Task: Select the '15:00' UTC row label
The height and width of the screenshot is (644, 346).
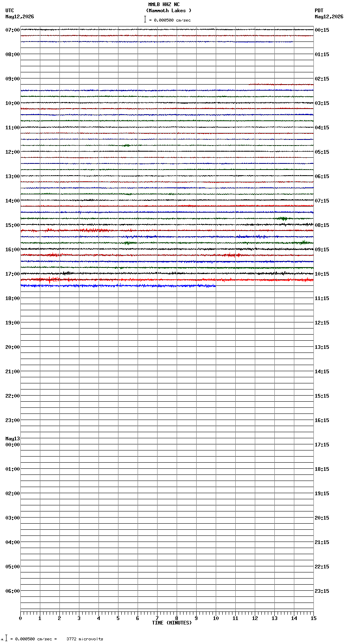Action: pos(13,225)
